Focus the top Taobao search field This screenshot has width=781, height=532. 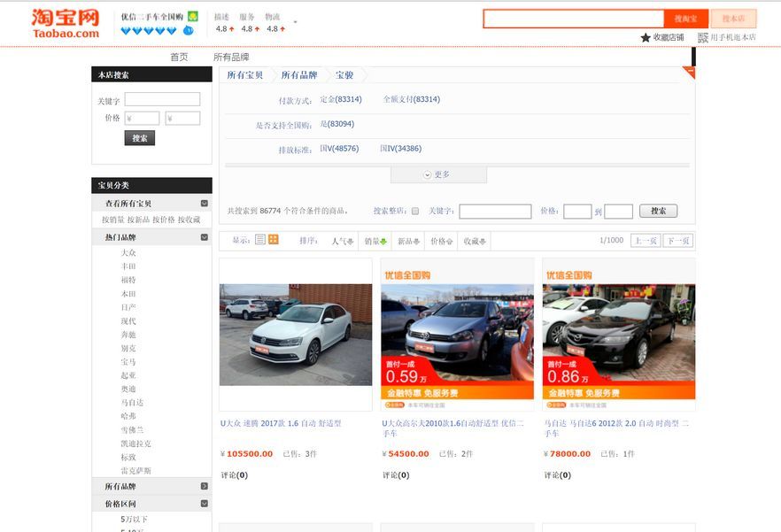click(573, 19)
